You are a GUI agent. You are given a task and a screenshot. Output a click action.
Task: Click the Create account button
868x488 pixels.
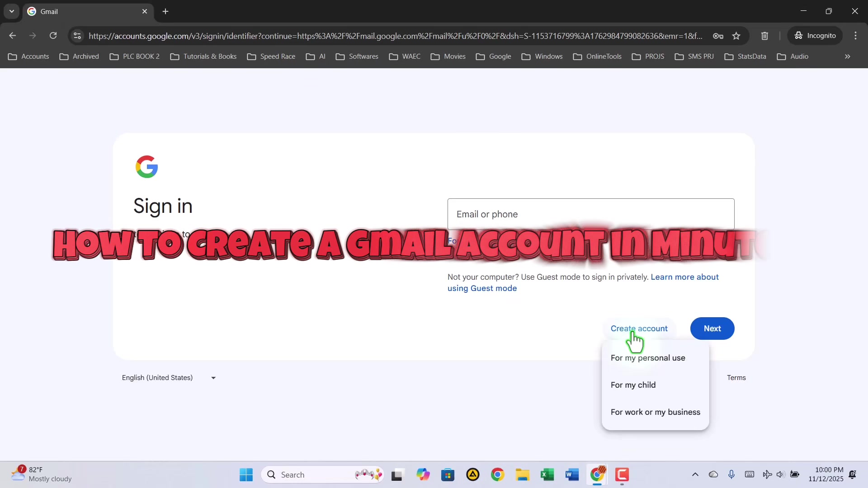(639, 328)
